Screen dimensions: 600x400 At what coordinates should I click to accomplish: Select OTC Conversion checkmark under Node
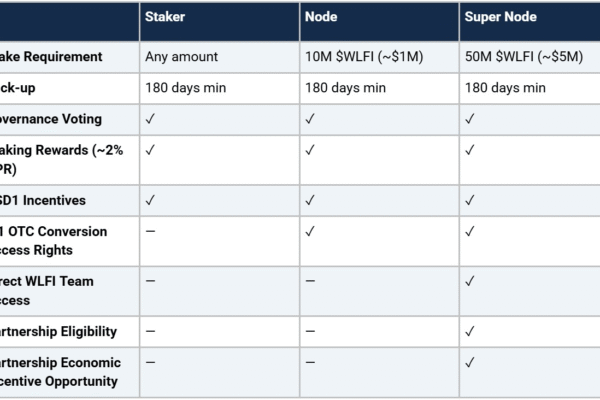point(310,231)
